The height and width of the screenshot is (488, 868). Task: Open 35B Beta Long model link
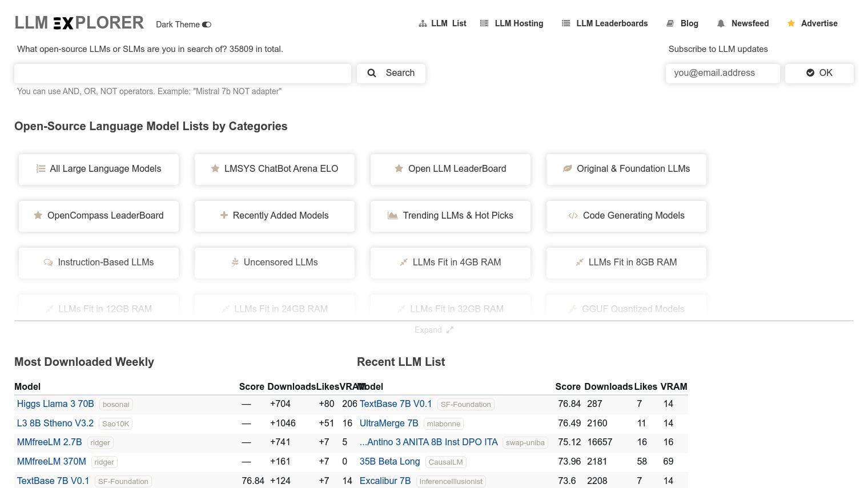click(x=390, y=462)
